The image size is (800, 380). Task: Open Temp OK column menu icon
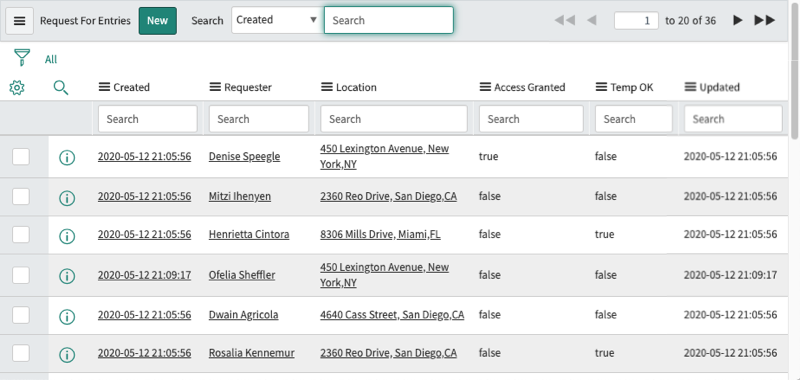click(602, 87)
